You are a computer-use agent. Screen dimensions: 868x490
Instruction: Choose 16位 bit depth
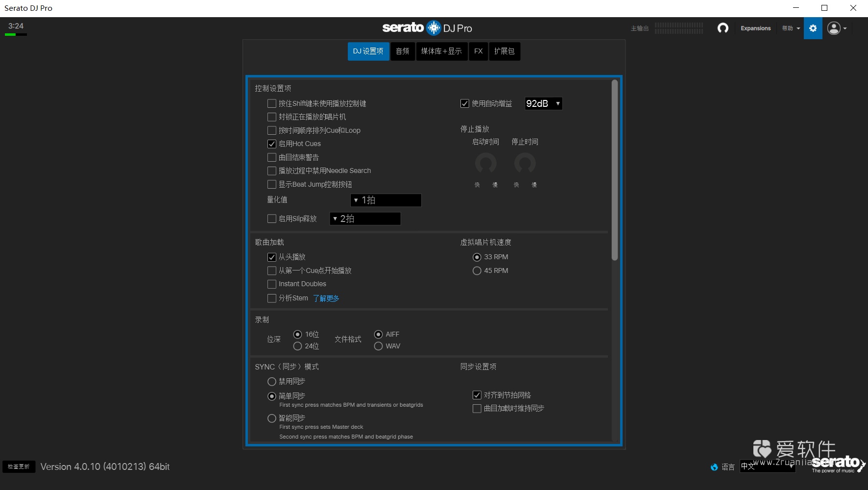click(297, 334)
